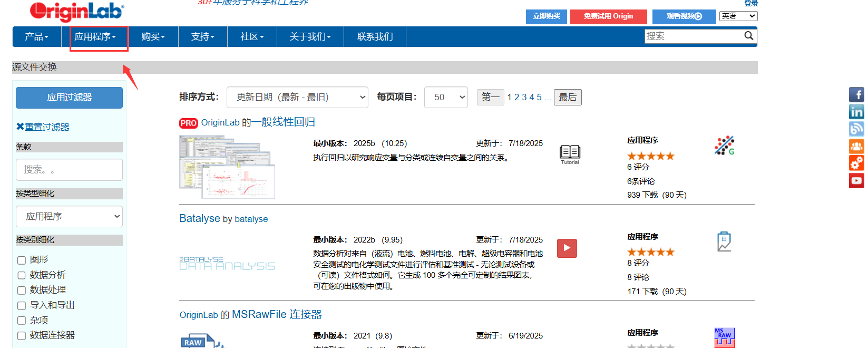Click the five-star rating for 一般线性回归

(651, 156)
